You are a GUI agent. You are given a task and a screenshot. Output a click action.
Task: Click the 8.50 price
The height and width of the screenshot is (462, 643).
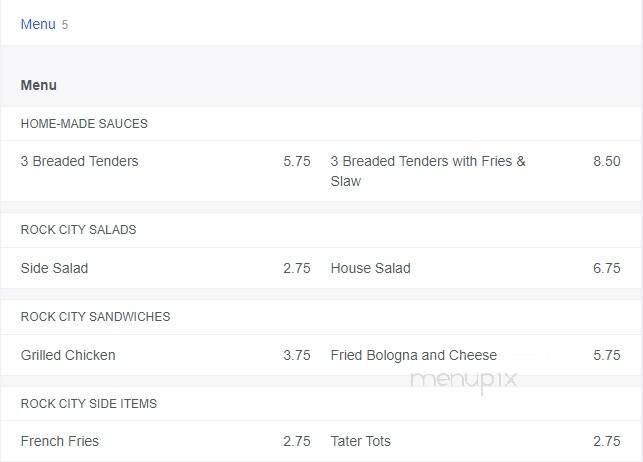click(x=607, y=161)
